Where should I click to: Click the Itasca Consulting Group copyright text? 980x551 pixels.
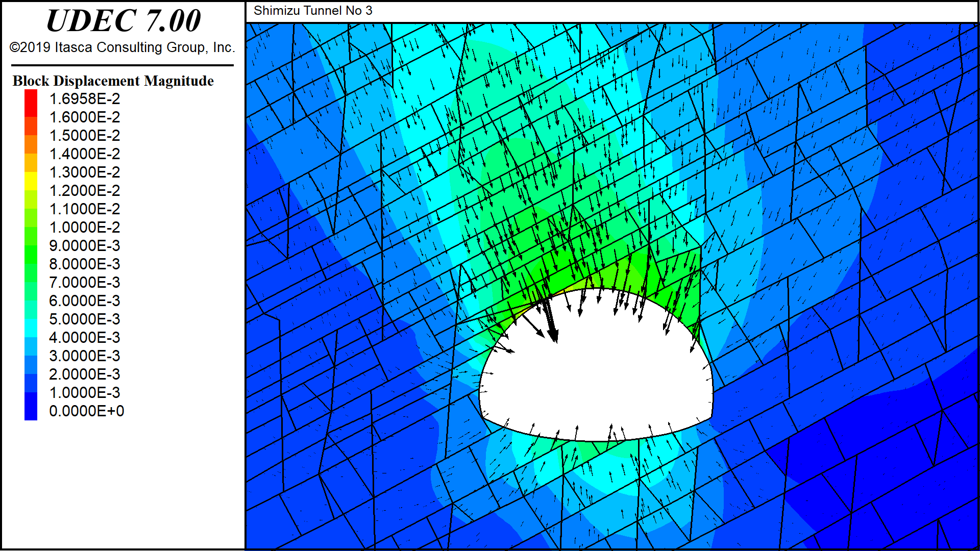[122, 47]
